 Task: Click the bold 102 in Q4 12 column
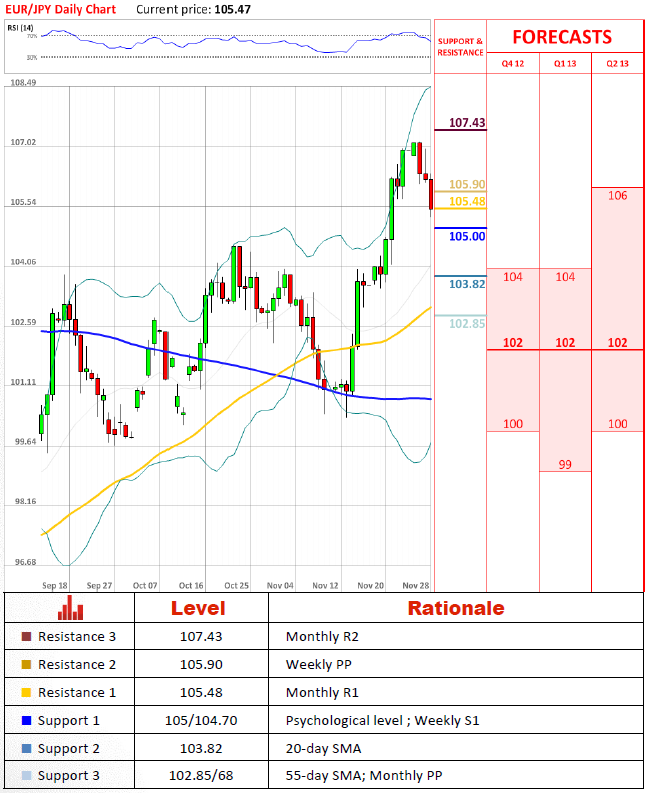(512, 342)
